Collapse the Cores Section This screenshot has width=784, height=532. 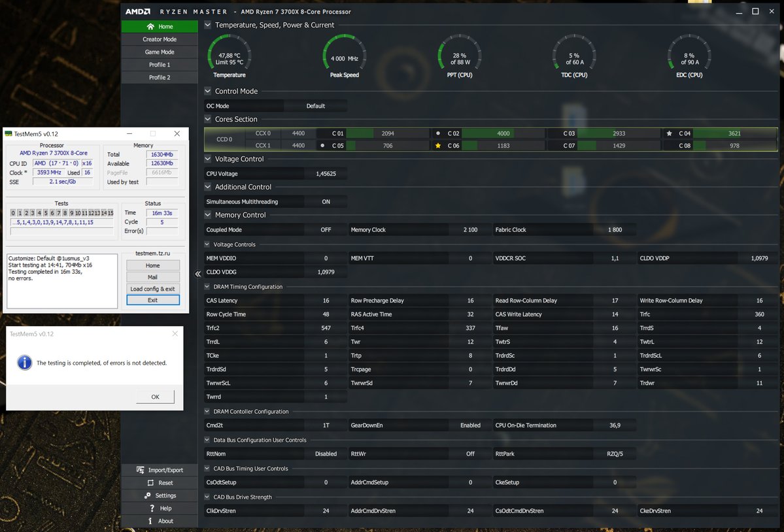(207, 119)
